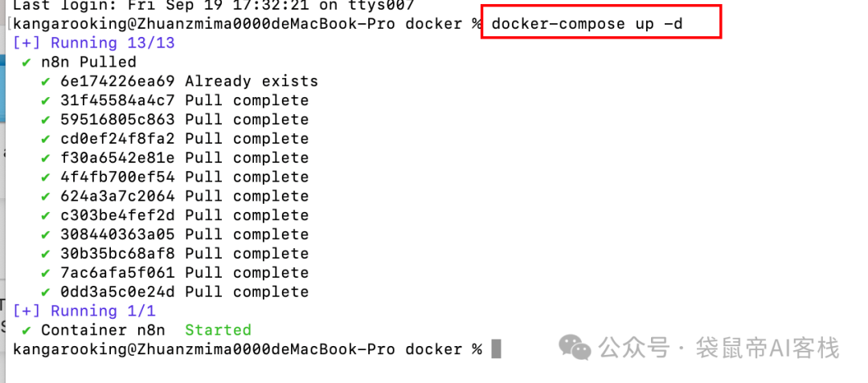Click the checkmark next to 6e174226ea69
The height and width of the screenshot is (383, 868).
tap(45, 82)
